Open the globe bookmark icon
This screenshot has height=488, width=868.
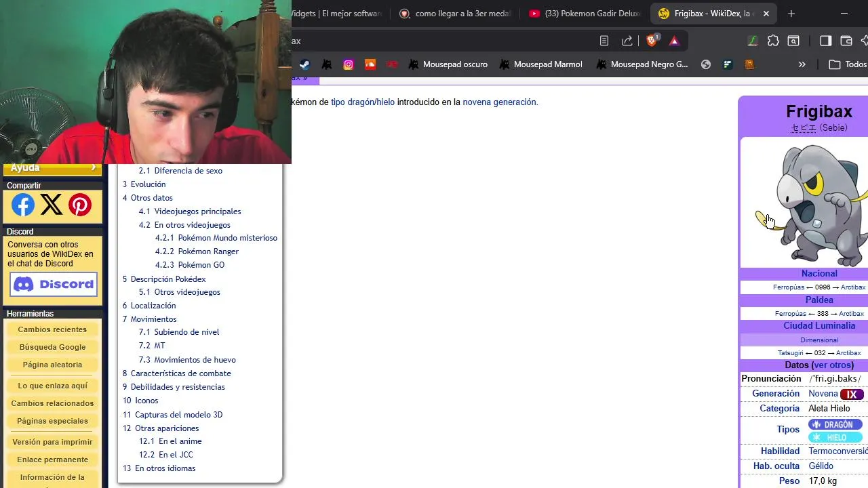coord(706,64)
